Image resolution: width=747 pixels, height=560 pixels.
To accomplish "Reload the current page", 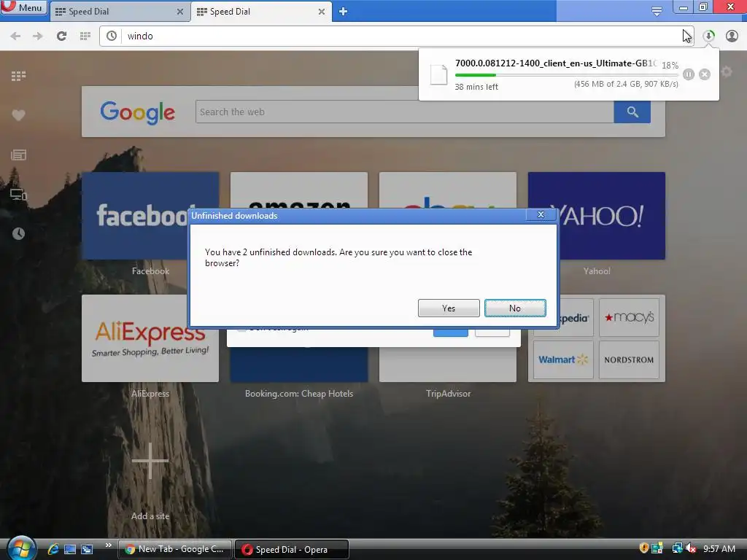I will [61, 36].
